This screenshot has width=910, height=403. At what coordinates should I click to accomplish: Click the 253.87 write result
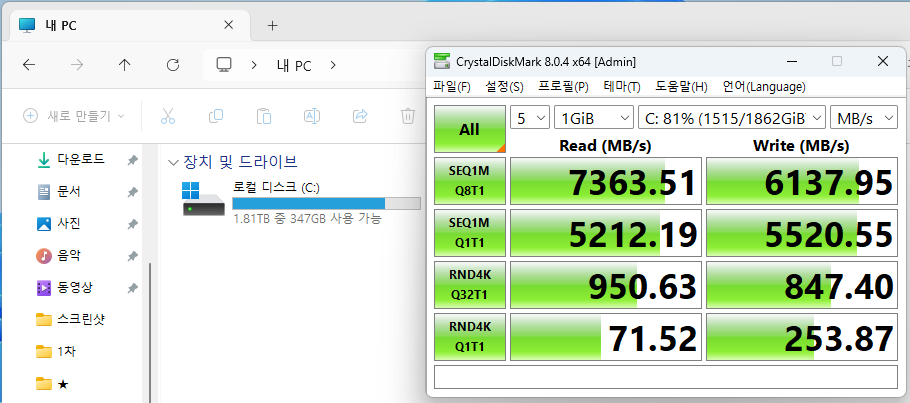pos(801,337)
